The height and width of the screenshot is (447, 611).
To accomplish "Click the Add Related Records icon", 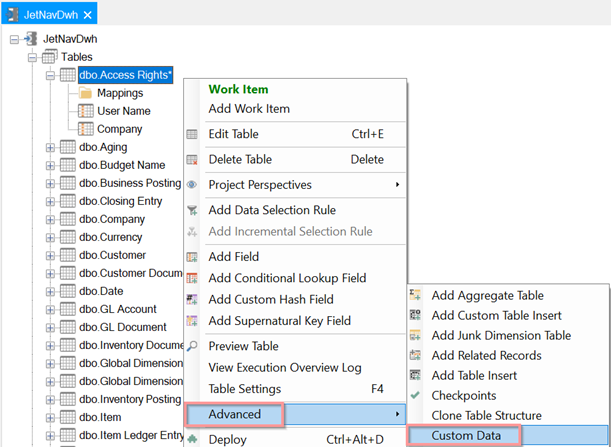I will (x=415, y=355).
